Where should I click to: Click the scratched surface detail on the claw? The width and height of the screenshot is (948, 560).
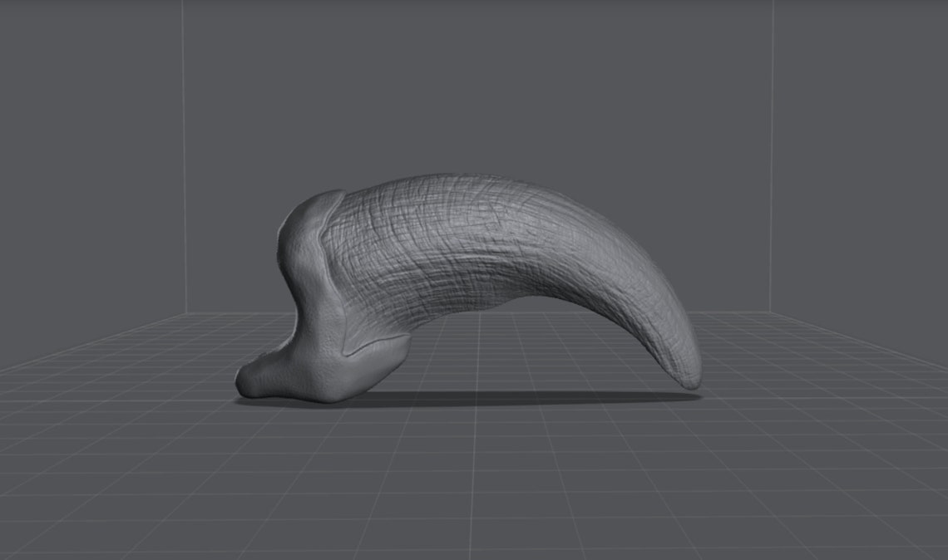click(x=432, y=241)
